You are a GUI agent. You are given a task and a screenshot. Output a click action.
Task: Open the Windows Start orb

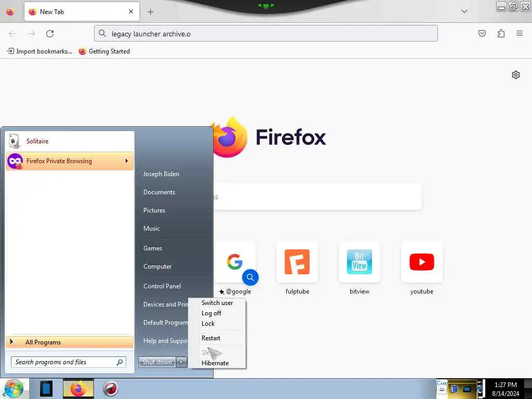coord(14,389)
